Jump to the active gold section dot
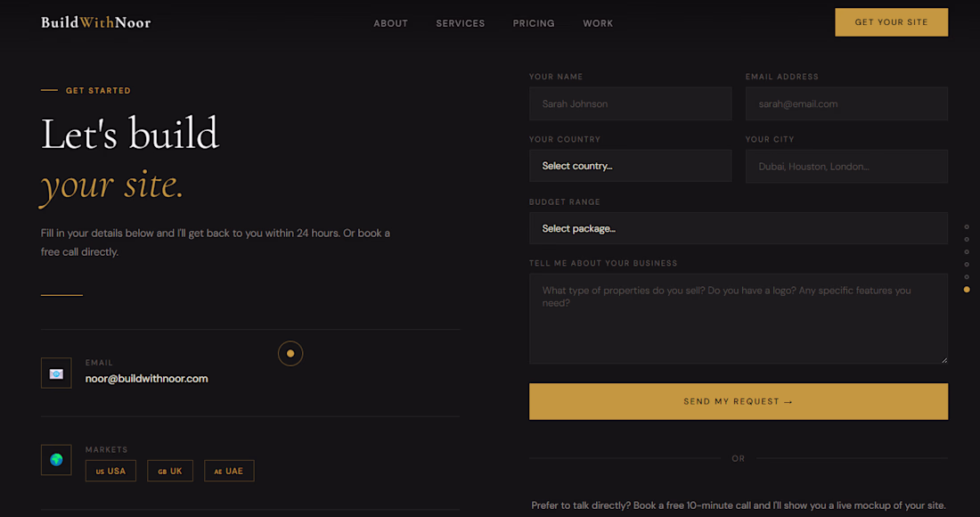The image size is (980, 517). coord(967,290)
